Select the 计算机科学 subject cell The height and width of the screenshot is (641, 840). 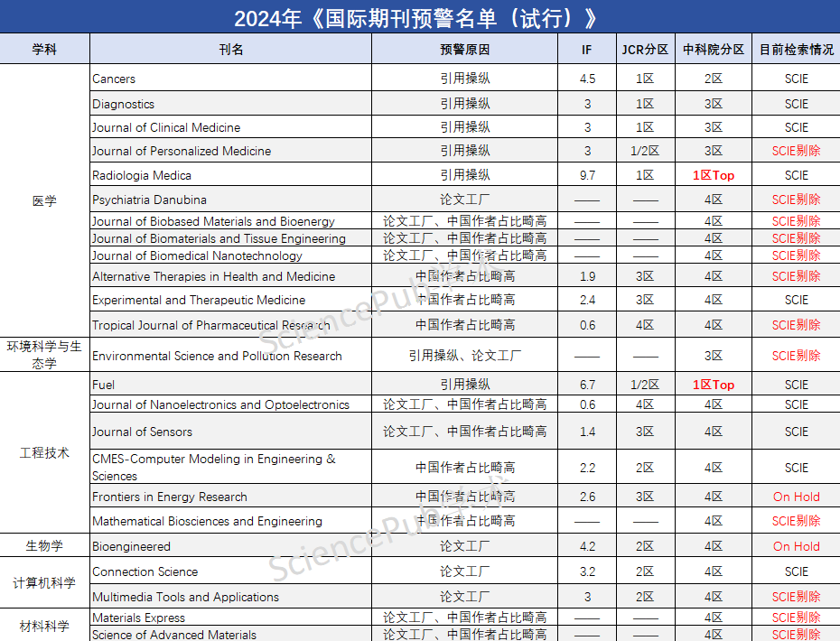44,582
